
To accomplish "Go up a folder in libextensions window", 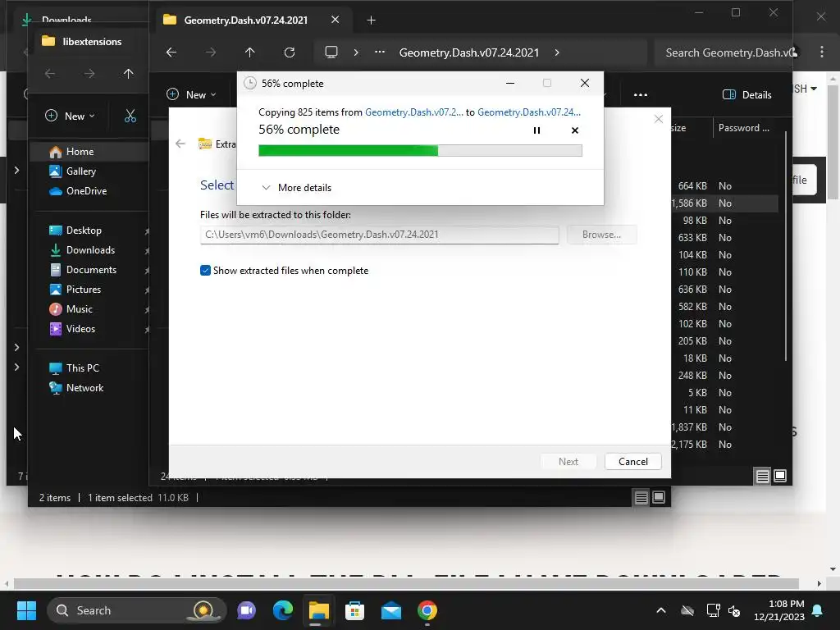I will pyautogui.click(x=128, y=73).
